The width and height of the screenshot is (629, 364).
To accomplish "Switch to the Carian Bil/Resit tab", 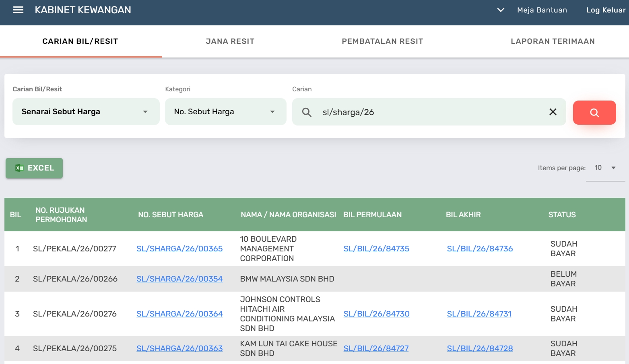I will pyautogui.click(x=80, y=41).
